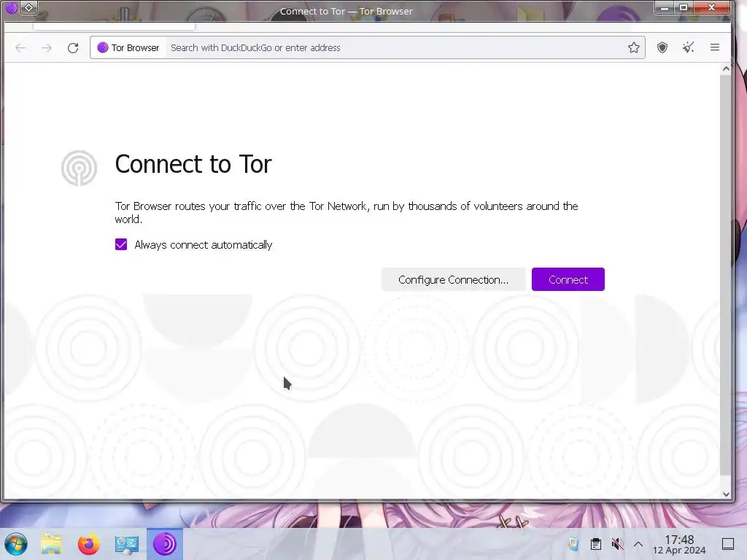The width and height of the screenshot is (747, 560).
Task: Click the vertical scrollbar thumb
Action: point(726,274)
